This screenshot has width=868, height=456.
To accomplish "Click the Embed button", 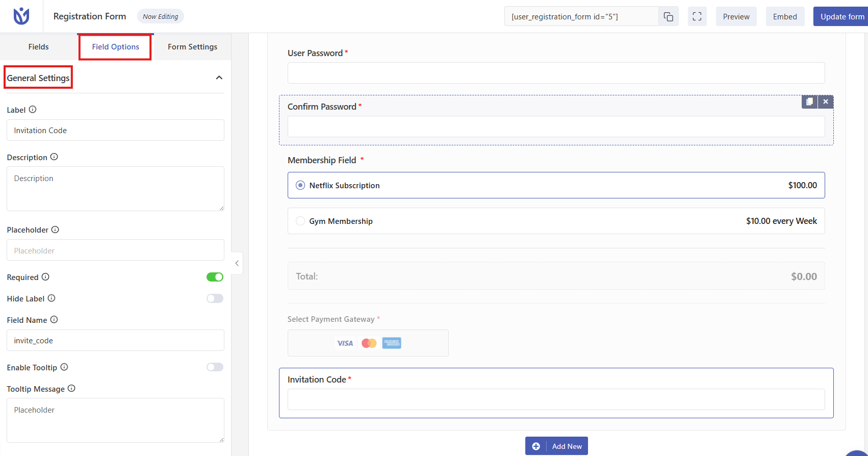I will tap(785, 16).
